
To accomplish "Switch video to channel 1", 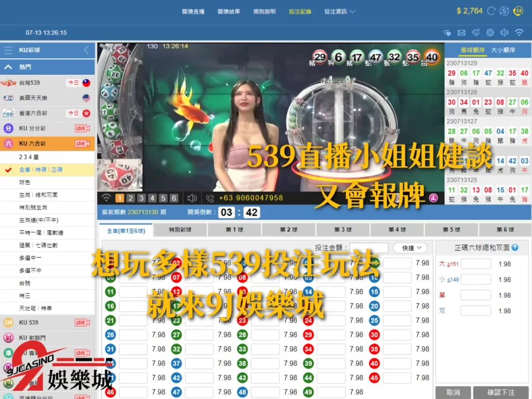I will 120,198.
